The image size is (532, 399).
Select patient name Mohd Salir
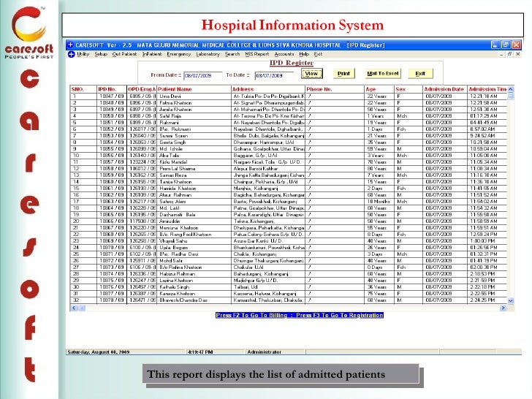tap(171, 261)
